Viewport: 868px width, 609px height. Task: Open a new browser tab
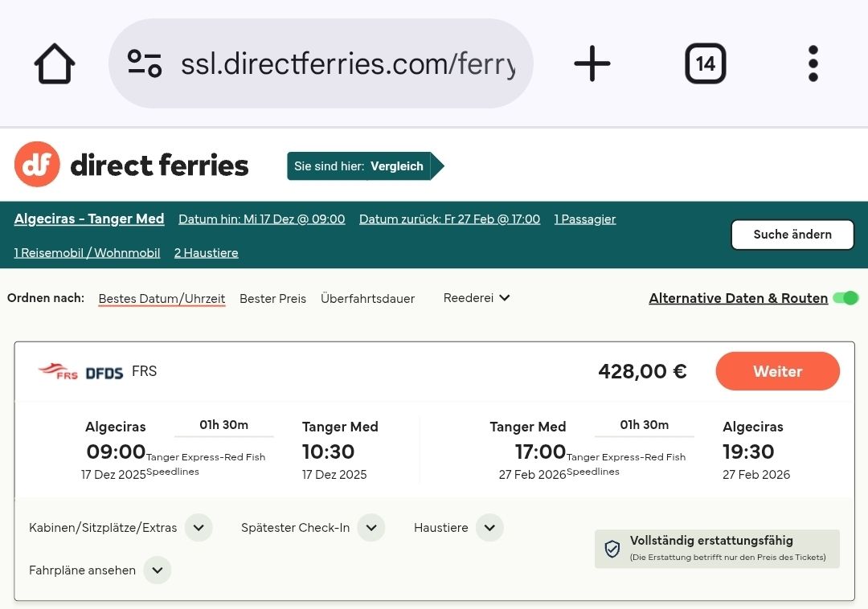(x=592, y=64)
